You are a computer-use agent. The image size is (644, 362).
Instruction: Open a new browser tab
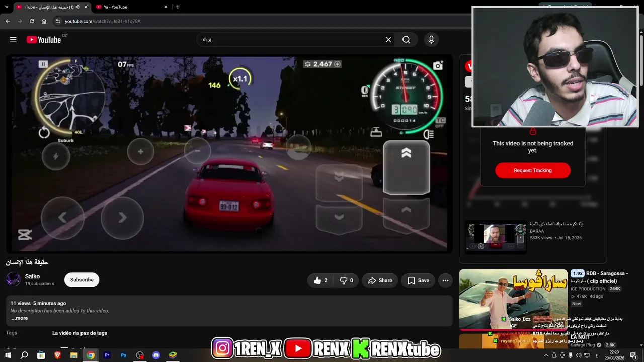coord(178,7)
